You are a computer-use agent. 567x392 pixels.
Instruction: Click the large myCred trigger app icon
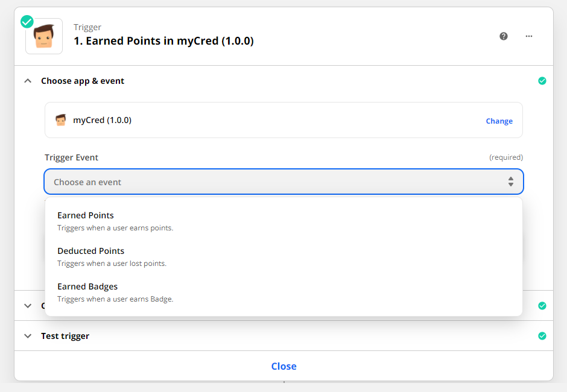tap(44, 36)
